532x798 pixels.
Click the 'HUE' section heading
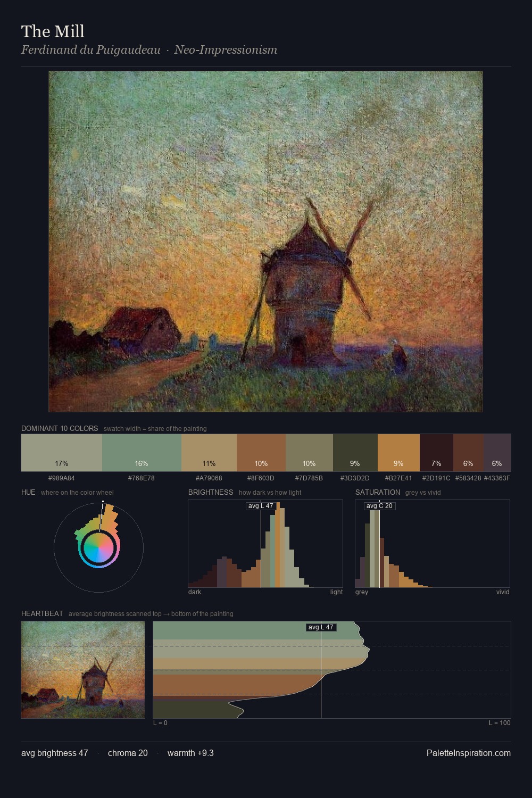pyautogui.click(x=28, y=492)
